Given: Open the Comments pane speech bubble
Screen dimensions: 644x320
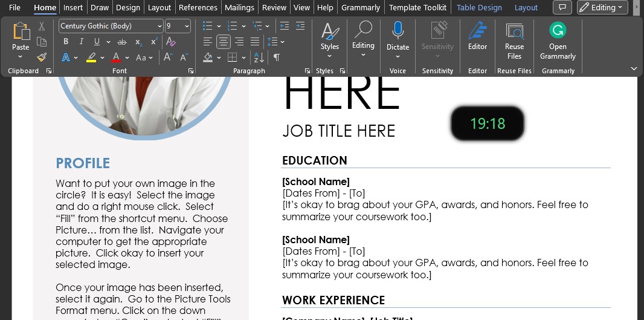Looking at the screenshot, I should coord(562,7).
